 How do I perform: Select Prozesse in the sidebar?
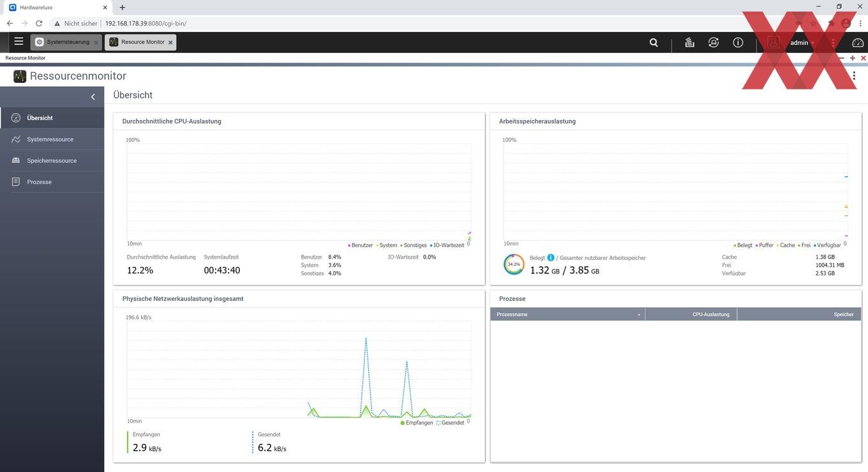pyautogui.click(x=52, y=182)
